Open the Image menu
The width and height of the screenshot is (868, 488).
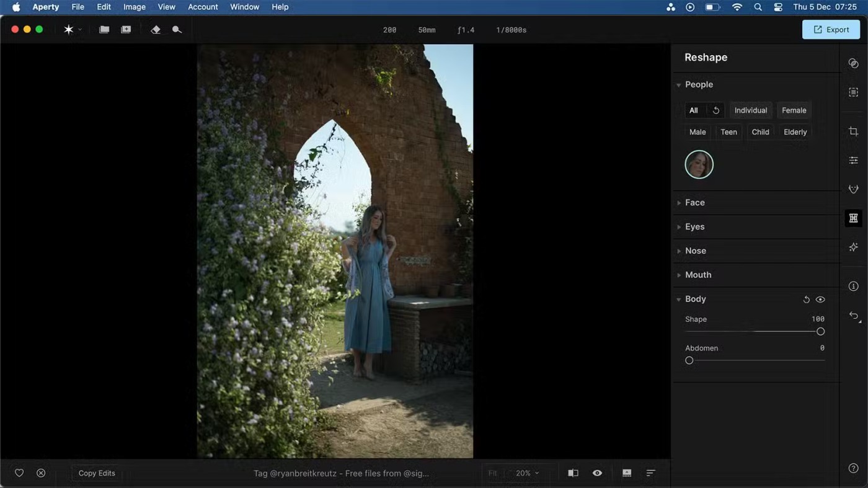coord(134,7)
